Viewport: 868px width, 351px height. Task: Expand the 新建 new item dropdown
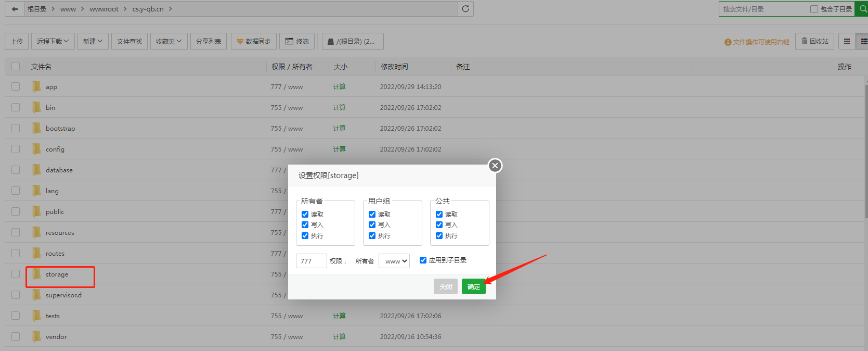[93, 41]
